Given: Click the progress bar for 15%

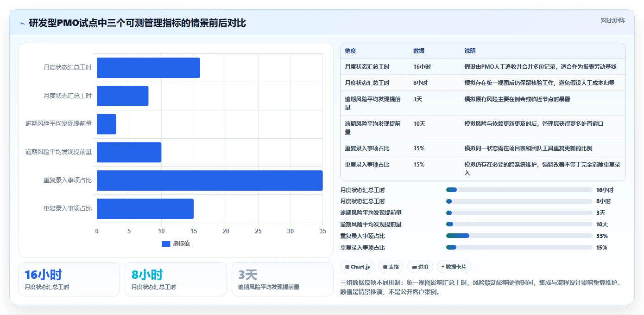Looking at the screenshot, I should pos(519,247).
